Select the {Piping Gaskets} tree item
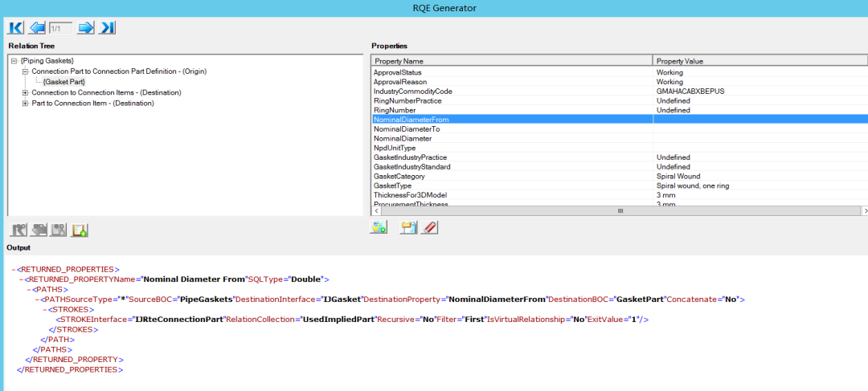 [47, 60]
